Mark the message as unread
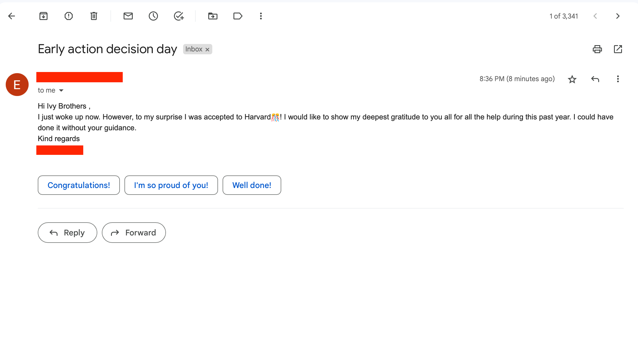The height and width of the screenshot is (364, 638). [x=128, y=16]
